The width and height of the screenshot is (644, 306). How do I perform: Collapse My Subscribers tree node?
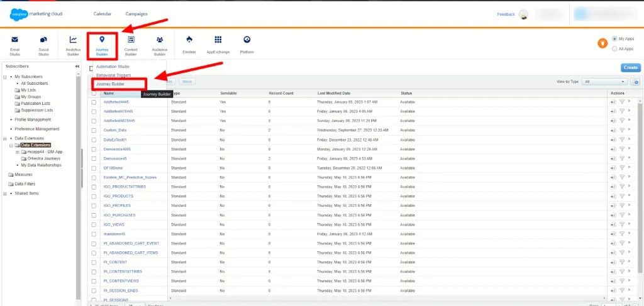[5, 77]
